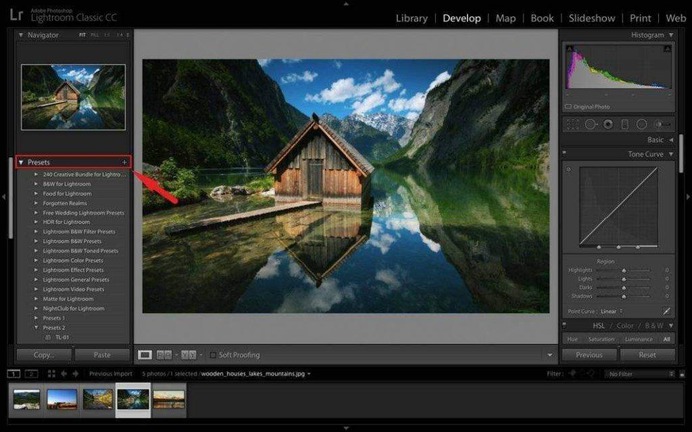Click the edit Point Curve icon
The width and height of the screenshot is (692, 432).
pyautogui.click(x=666, y=311)
